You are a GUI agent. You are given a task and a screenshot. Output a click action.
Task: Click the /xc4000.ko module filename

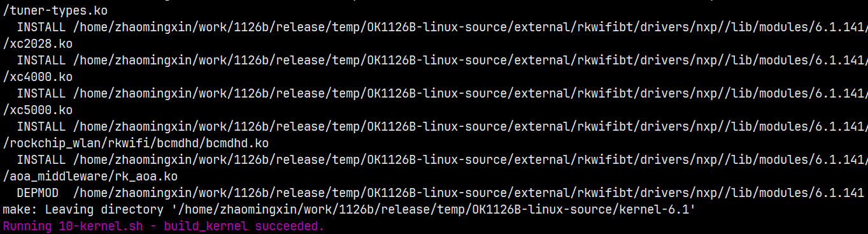coord(38,77)
